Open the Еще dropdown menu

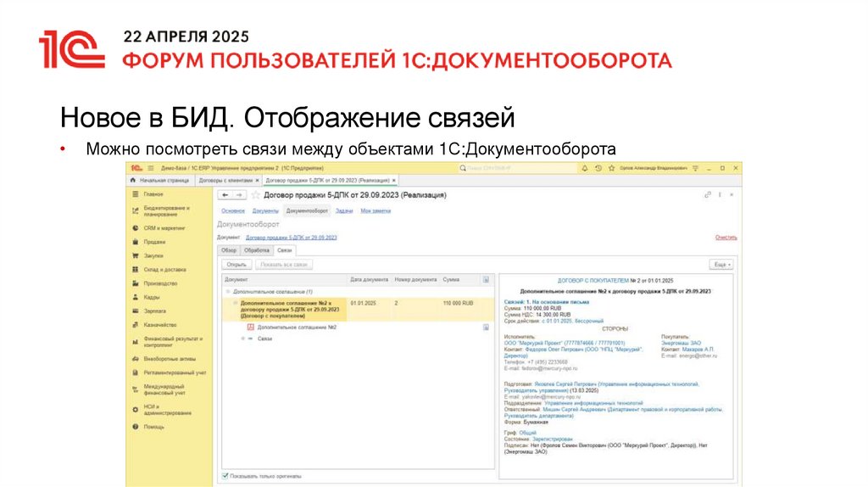pos(721,265)
